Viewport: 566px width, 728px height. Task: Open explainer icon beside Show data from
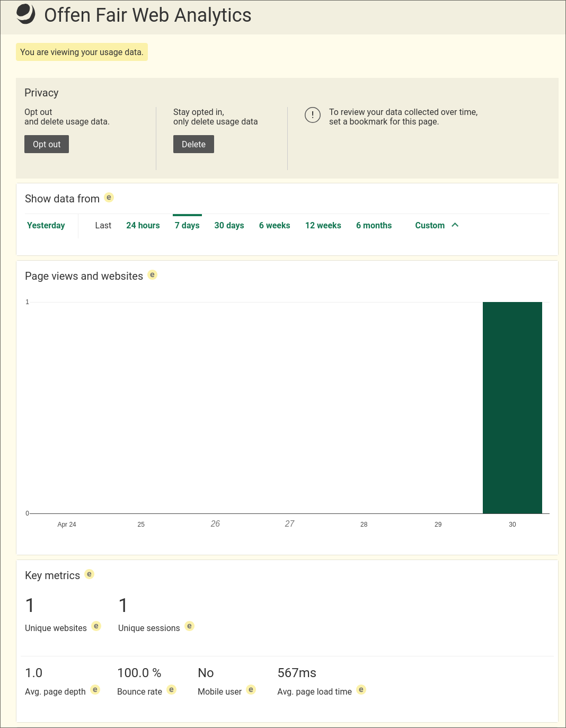[109, 198]
